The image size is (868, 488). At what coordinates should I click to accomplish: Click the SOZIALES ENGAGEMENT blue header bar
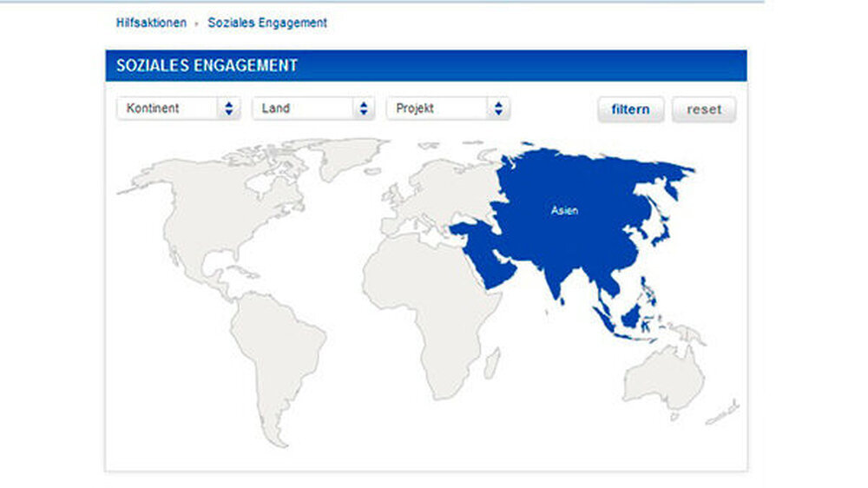click(x=425, y=65)
